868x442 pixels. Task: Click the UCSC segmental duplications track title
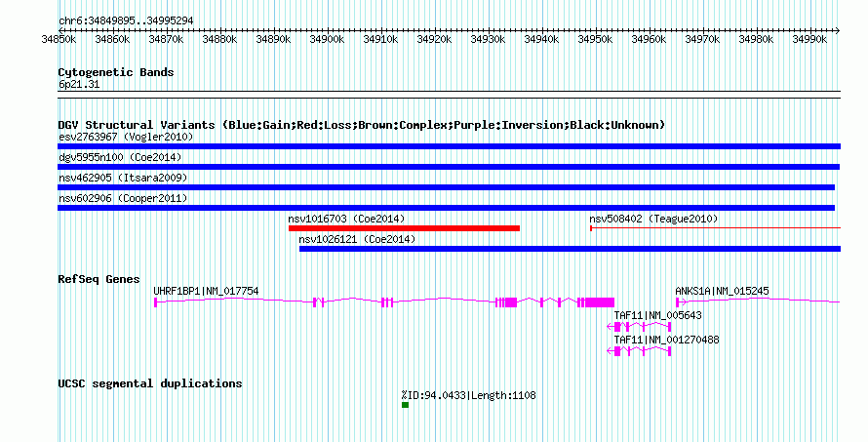[x=150, y=383]
